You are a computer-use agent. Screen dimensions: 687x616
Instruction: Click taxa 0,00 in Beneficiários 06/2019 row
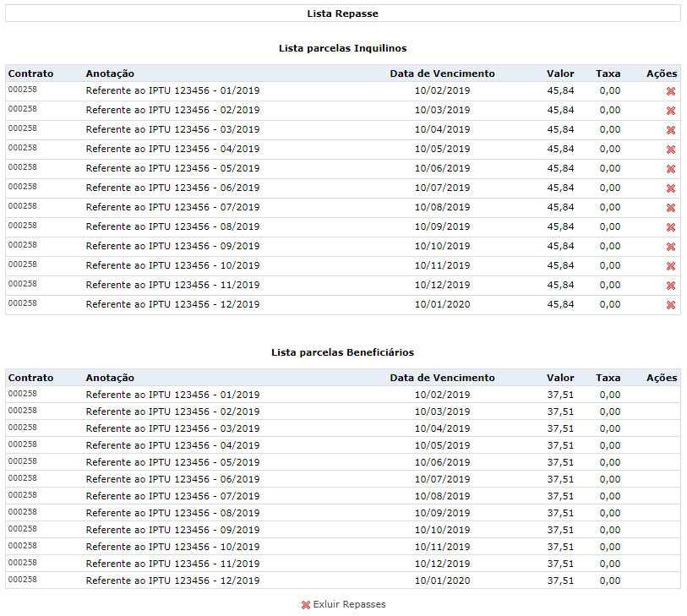coord(610,479)
